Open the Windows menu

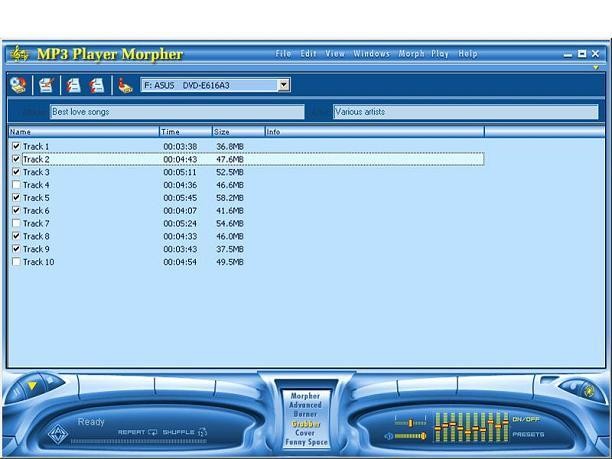tap(372, 54)
